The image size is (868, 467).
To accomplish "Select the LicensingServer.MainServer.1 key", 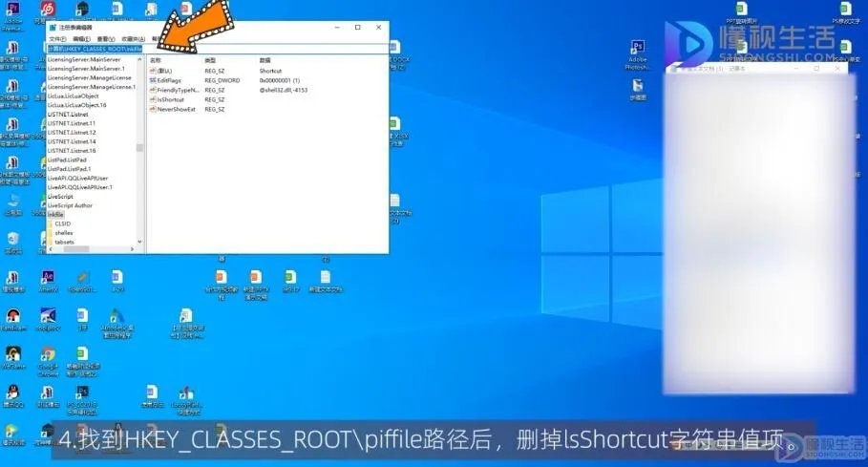I will click(x=86, y=69).
